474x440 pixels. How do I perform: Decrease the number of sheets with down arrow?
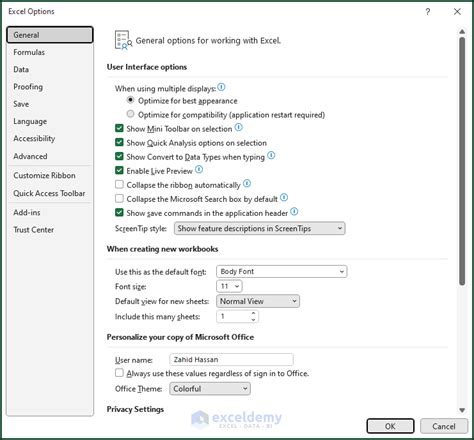coord(253,320)
